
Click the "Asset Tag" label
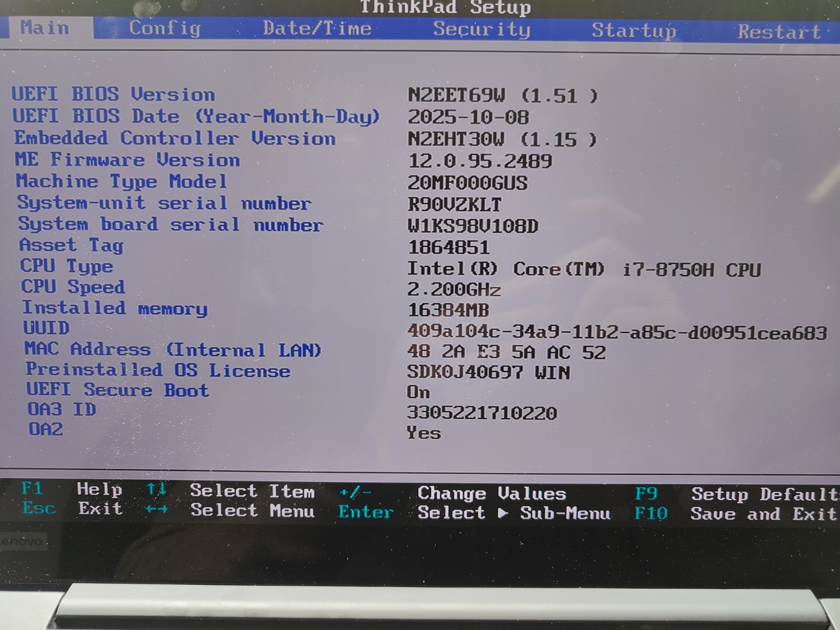click(71, 245)
